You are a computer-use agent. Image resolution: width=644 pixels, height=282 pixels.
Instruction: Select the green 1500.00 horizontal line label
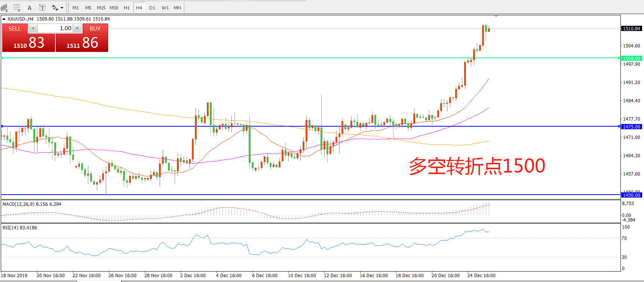631,58
